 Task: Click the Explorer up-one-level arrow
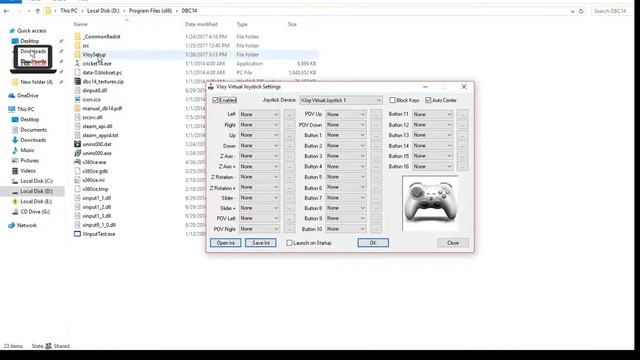click(x=38, y=11)
